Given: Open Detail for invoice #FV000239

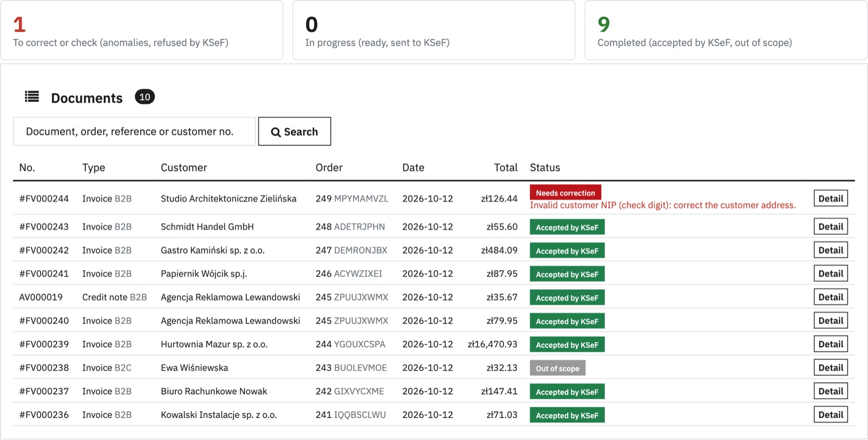Looking at the screenshot, I should click(x=831, y=344).
